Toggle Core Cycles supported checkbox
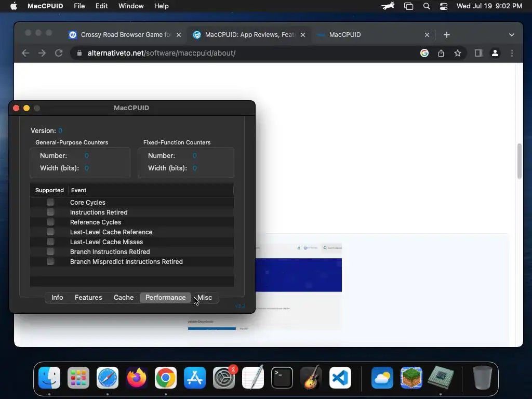The height and width of the screenshot is (399, 532). [x=50, y=202]
